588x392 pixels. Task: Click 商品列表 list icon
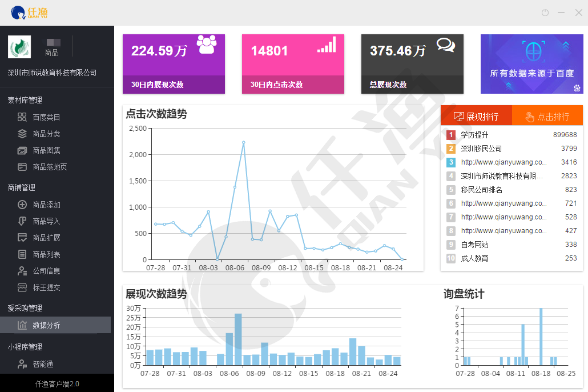(22, 254)
